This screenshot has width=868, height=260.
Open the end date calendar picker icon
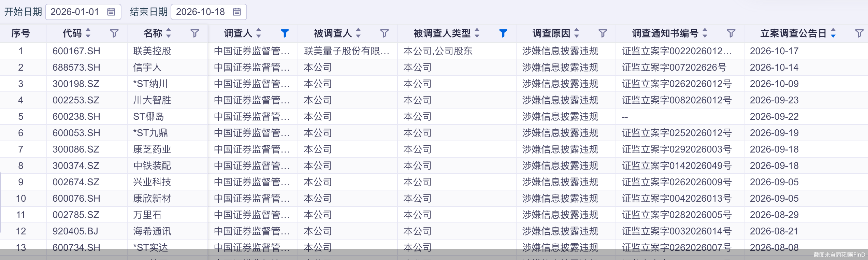(237, 12)
